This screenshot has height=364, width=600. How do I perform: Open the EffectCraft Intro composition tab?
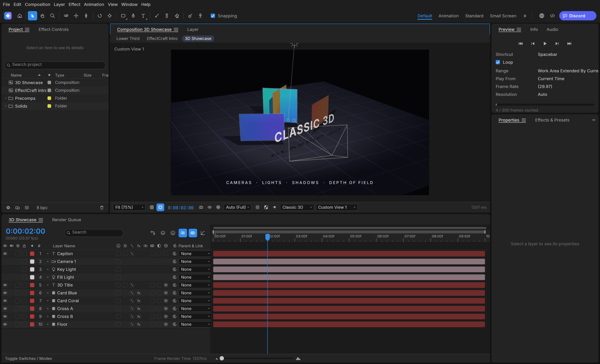click(x=162, y=38)
